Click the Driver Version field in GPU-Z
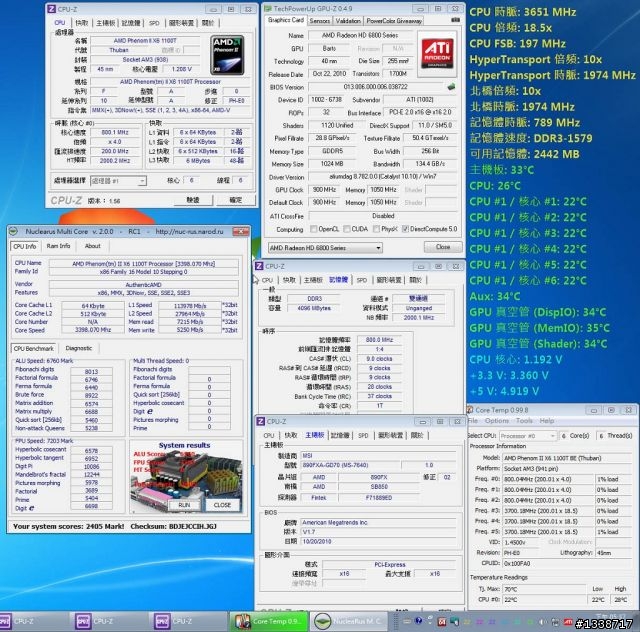Viewport: 640px width, 632px height. [x=382, y=177]
